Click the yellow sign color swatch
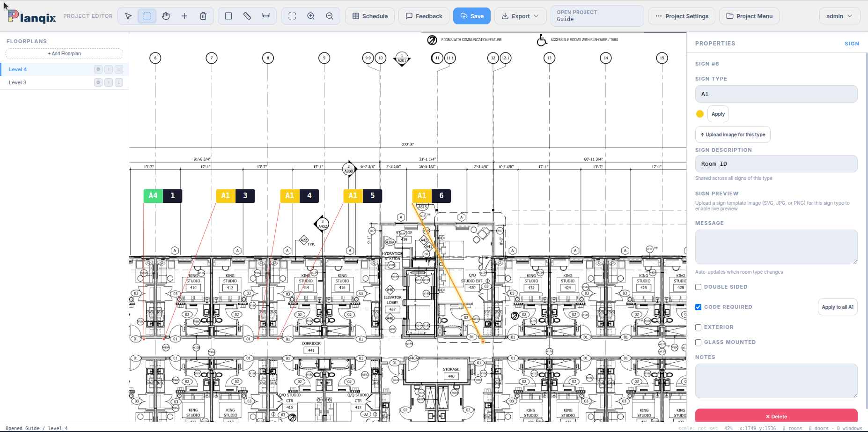 (700, 114)
